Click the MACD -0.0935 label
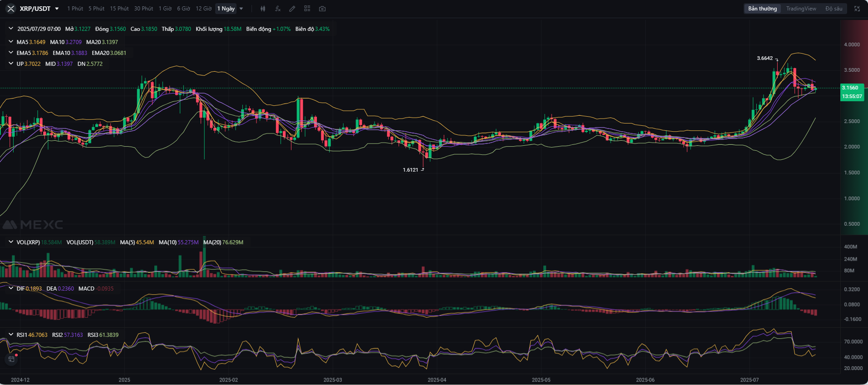Screen dimensions: 868x385 pyautogui.click(x=96, y=288)
